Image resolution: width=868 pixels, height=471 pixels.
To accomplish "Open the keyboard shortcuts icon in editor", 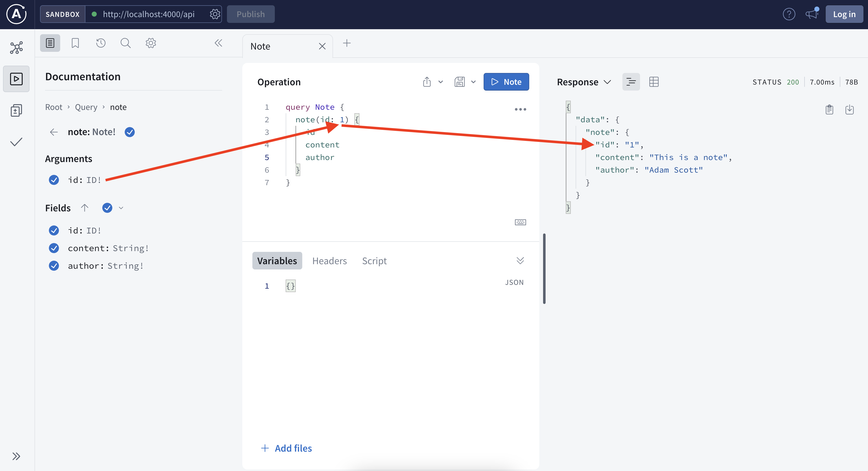I will pyautogui.click(x=520, y=222).
